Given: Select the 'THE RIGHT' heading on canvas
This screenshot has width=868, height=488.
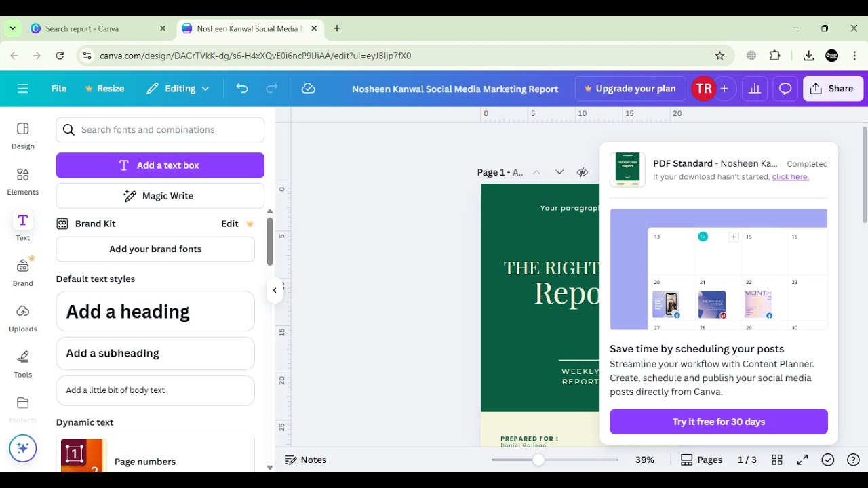Looking at the screenshot, I should 551,268.
